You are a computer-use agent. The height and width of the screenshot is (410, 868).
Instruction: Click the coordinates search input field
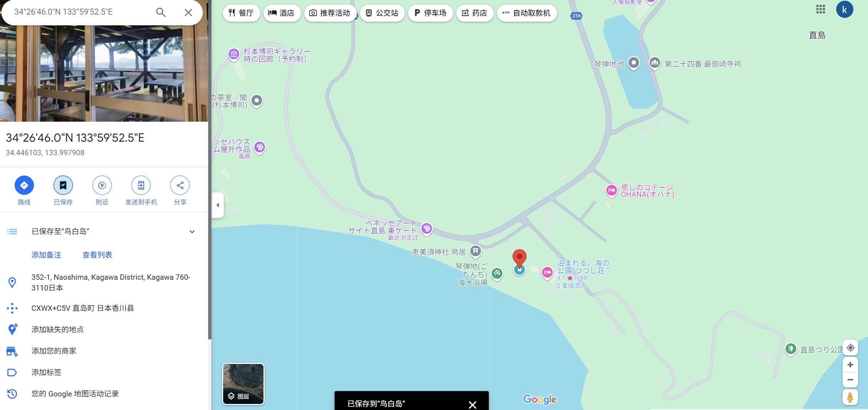click(x=80, y=12)
